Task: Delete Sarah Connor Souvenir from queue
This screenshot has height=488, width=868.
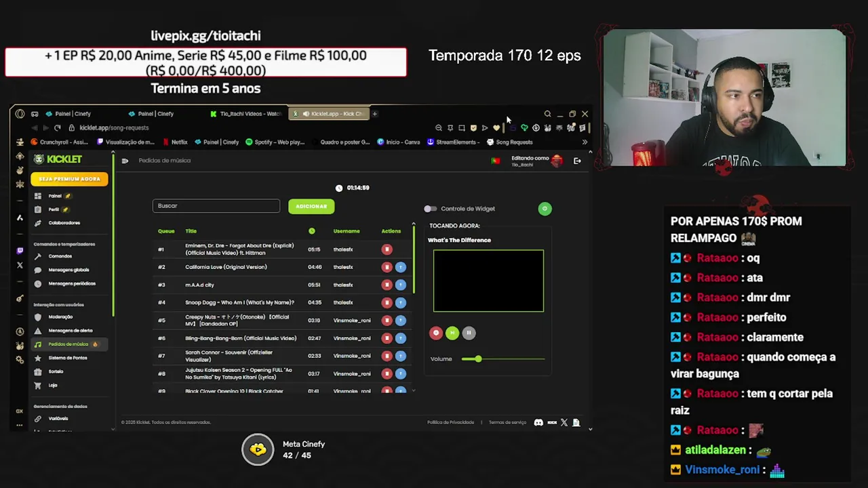Action: pos(387,356)
